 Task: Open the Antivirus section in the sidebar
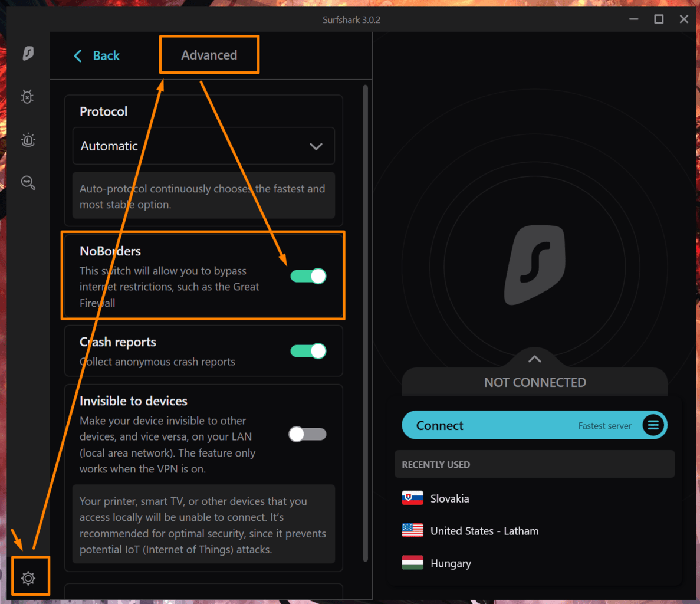[27, 96]
